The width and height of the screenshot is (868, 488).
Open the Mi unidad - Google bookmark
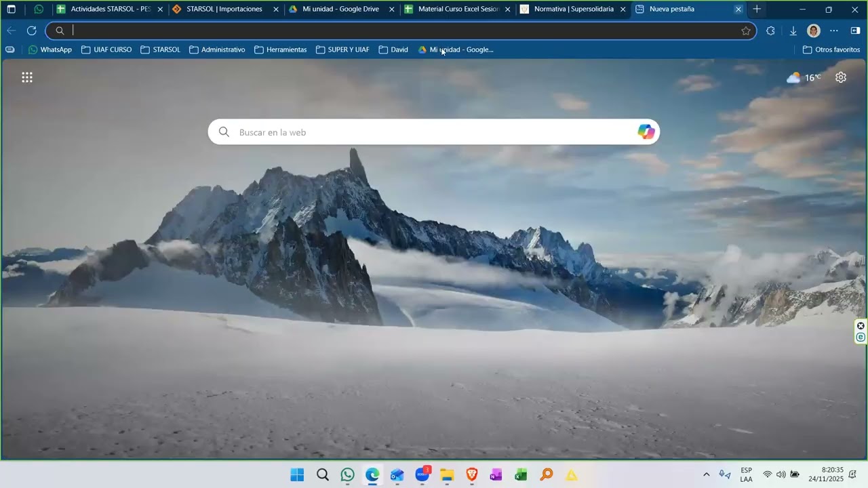pyautogui.click(x=456, y=49)
